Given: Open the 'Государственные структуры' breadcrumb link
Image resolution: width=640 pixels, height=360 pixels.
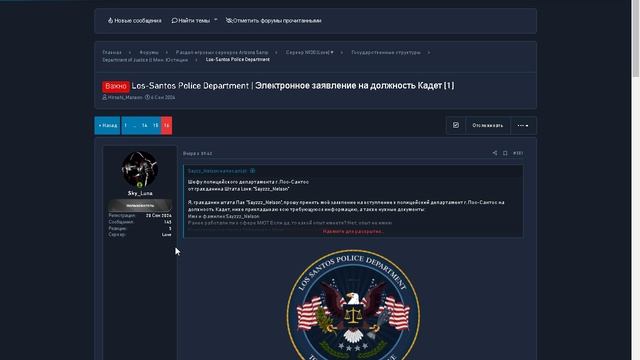Looking at the screenshot, I should point(386,52).
